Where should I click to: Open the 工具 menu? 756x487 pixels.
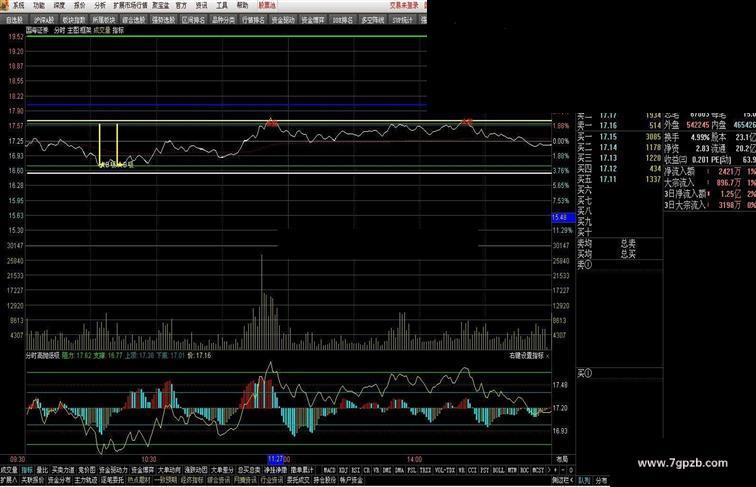[x=222, y=6]
